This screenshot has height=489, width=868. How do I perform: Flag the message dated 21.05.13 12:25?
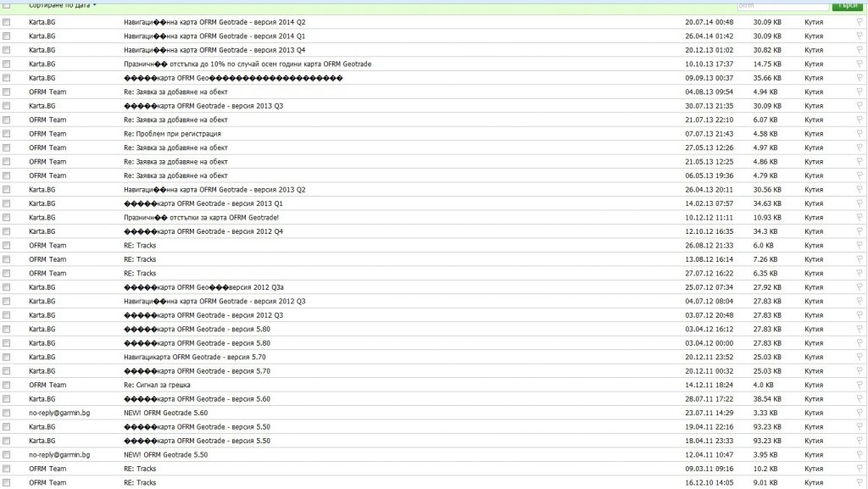coord(860,162)
